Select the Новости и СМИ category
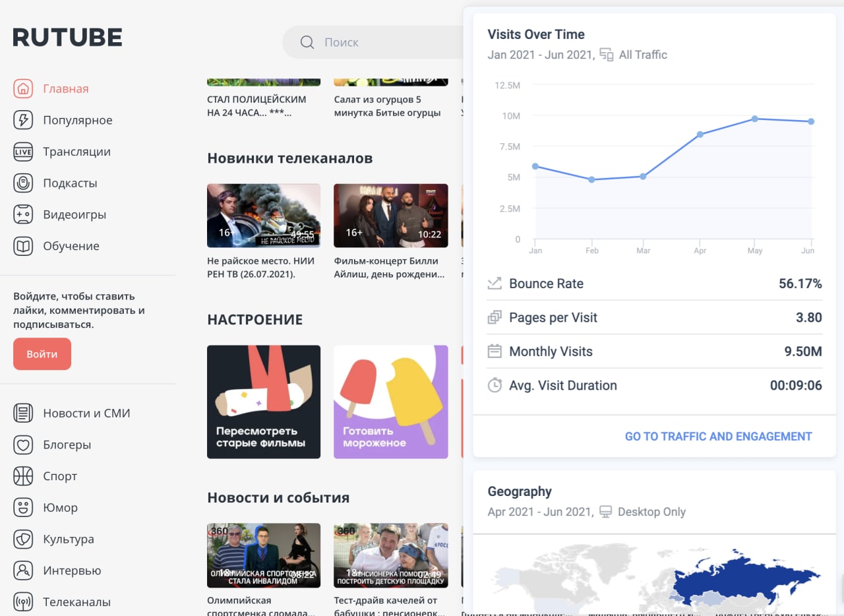844x616 pixels. pos(88,413)
